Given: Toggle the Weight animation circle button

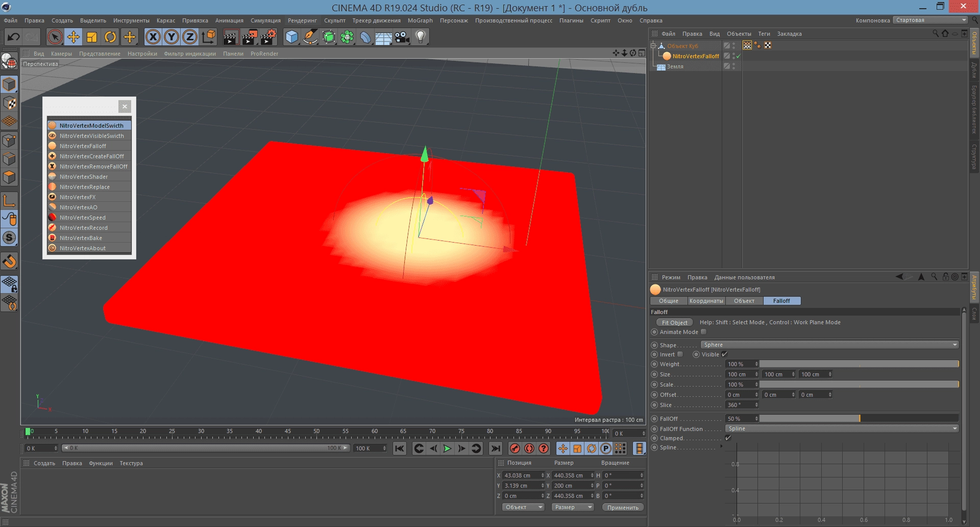Looking at the screenshot, I should point(654,364).
